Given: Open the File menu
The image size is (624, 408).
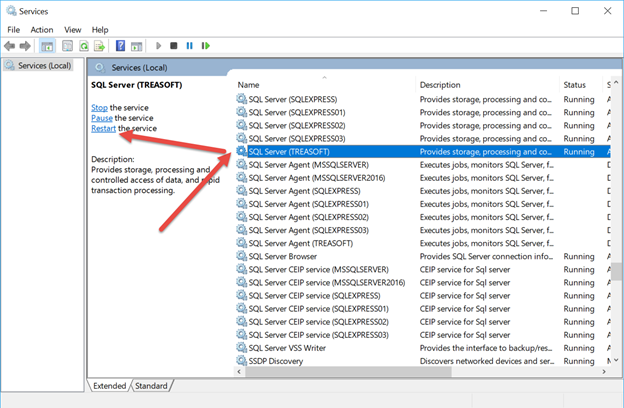Looking at the screenshot, I should coord(14,30).
